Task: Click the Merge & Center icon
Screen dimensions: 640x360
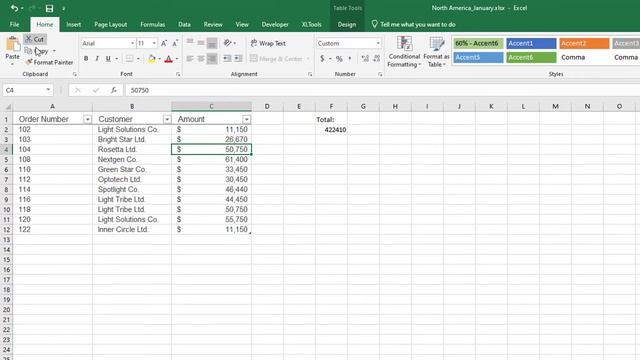Action: pyautogui.click(x=254, y=59)
